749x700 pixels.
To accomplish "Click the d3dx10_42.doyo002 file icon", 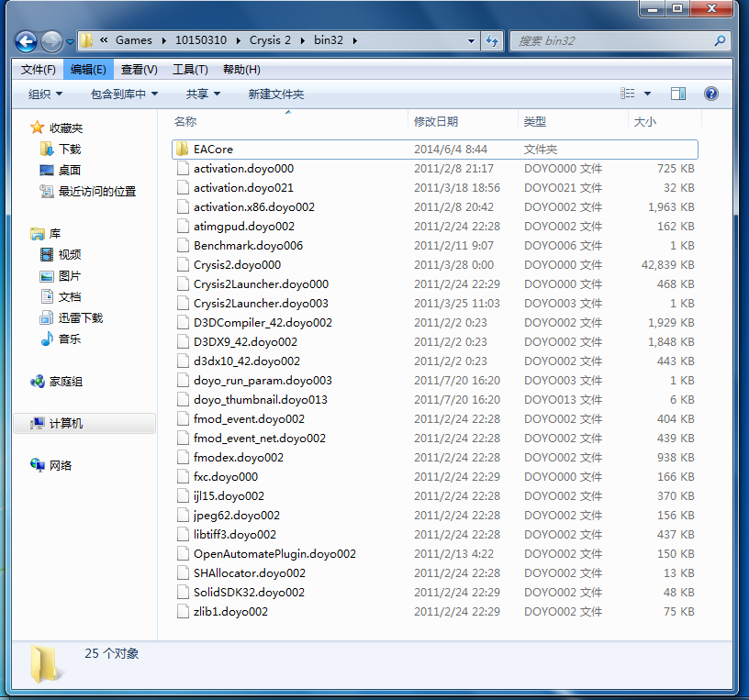I will pos(183,361).
